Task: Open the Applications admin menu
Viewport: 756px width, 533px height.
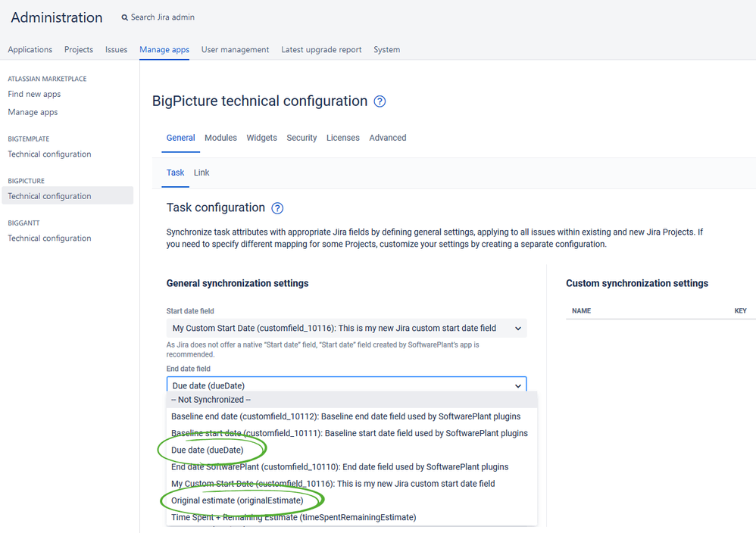Action: click(x=30, y=50)
